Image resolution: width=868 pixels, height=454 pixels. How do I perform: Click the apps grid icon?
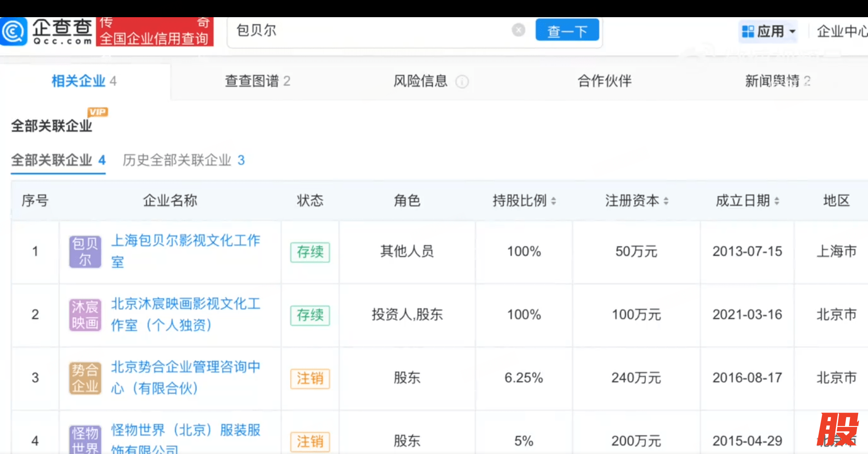pos(748,32)
